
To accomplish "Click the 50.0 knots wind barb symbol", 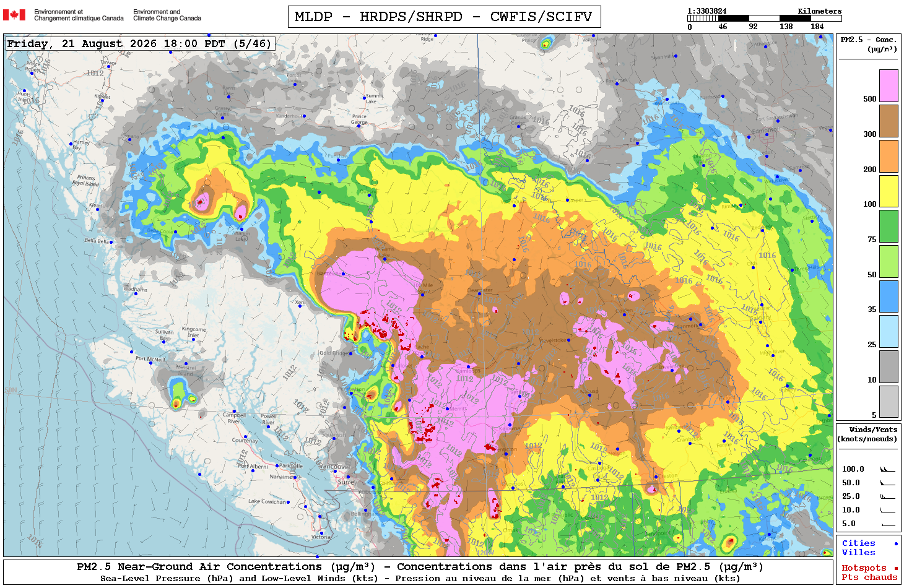I will (887, 483).
